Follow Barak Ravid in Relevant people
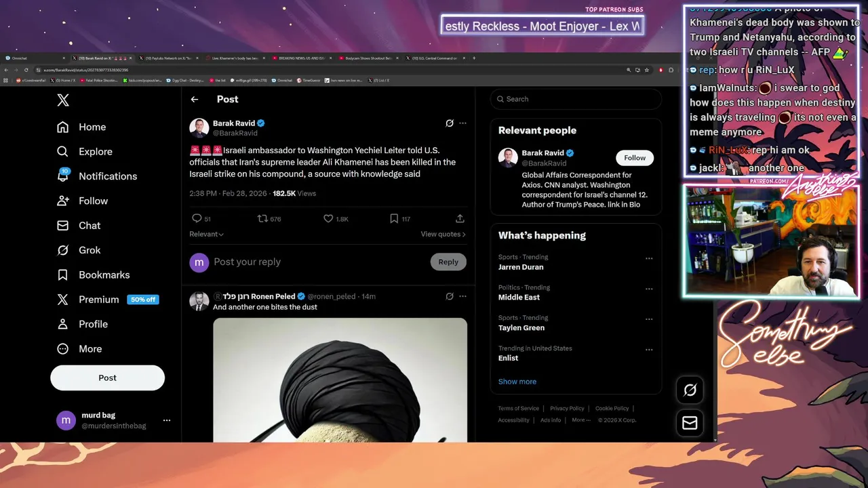The image size is (868, 488). click(x=635, y=158)
